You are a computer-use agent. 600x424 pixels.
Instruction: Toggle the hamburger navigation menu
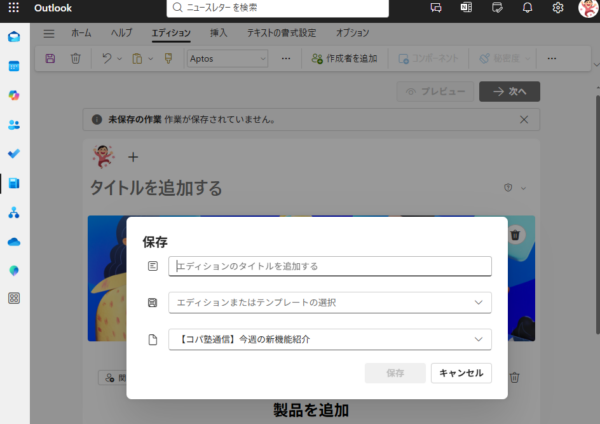(49, 33)
